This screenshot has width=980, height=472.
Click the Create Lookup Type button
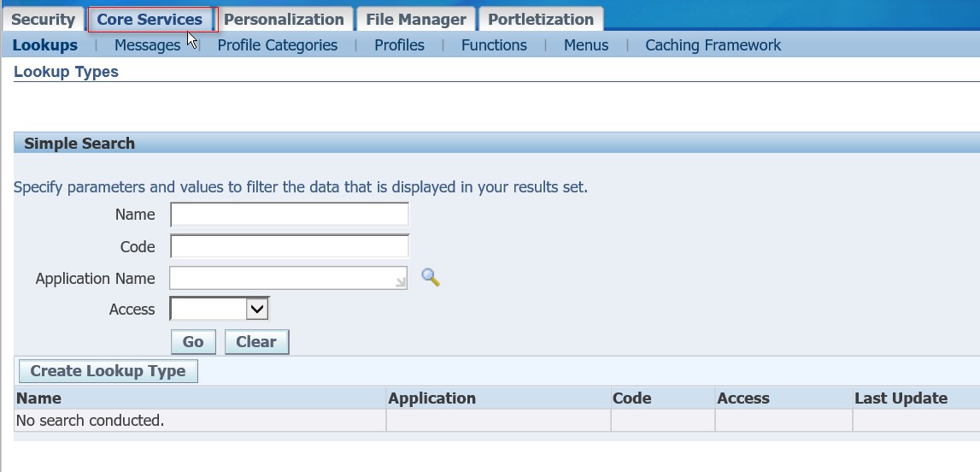pos(108,371)
